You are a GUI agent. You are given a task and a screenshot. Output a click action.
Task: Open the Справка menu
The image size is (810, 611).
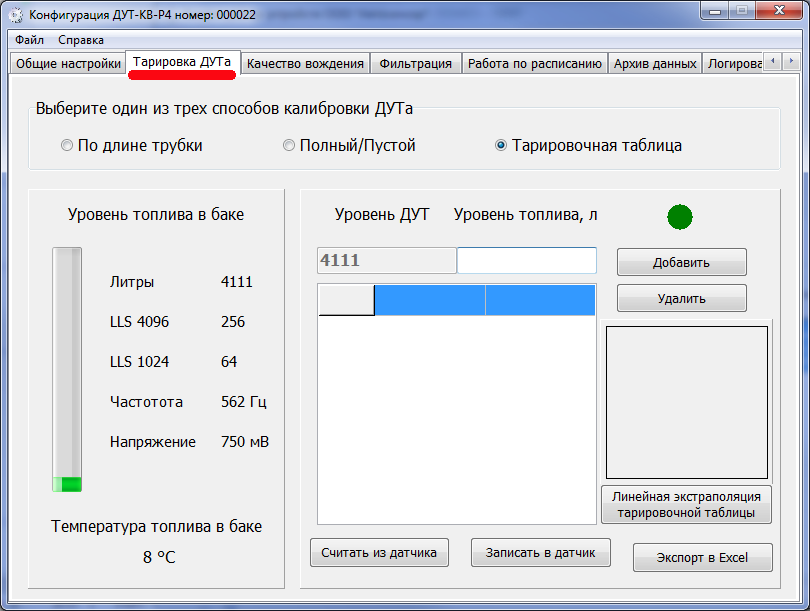point(81,40)
